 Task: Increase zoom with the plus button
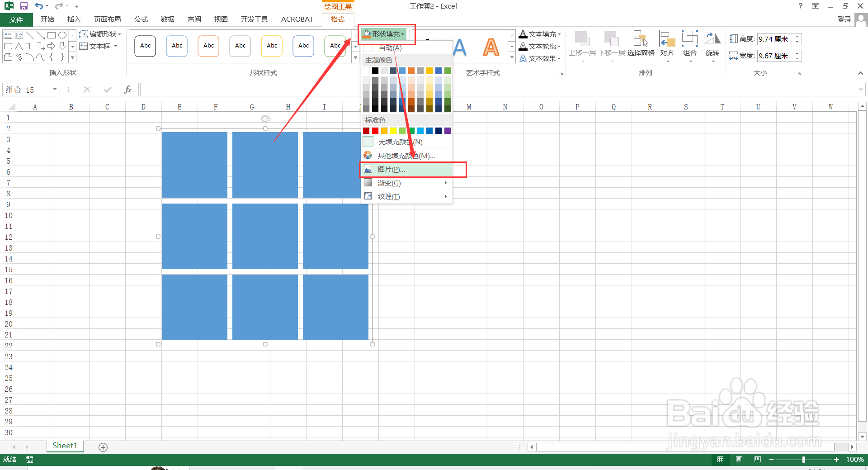tap(836, 460)
